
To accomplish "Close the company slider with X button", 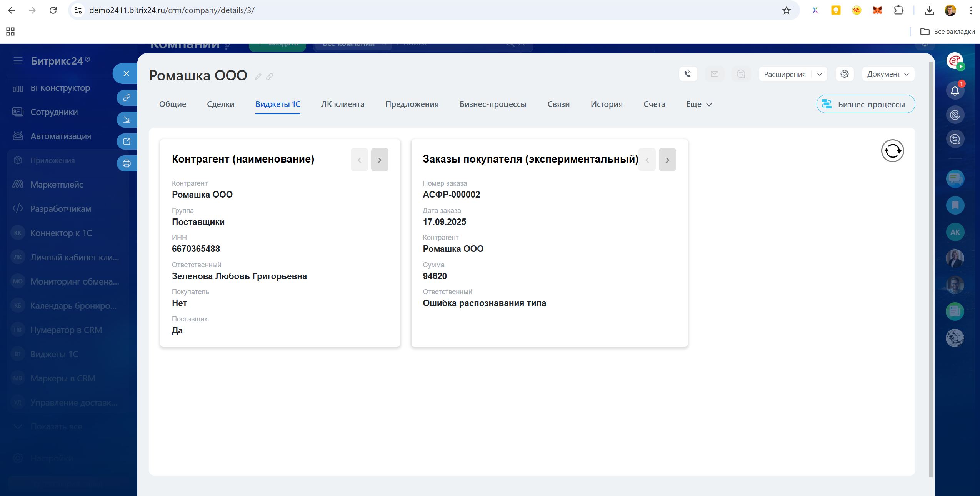I will (126, 73).
